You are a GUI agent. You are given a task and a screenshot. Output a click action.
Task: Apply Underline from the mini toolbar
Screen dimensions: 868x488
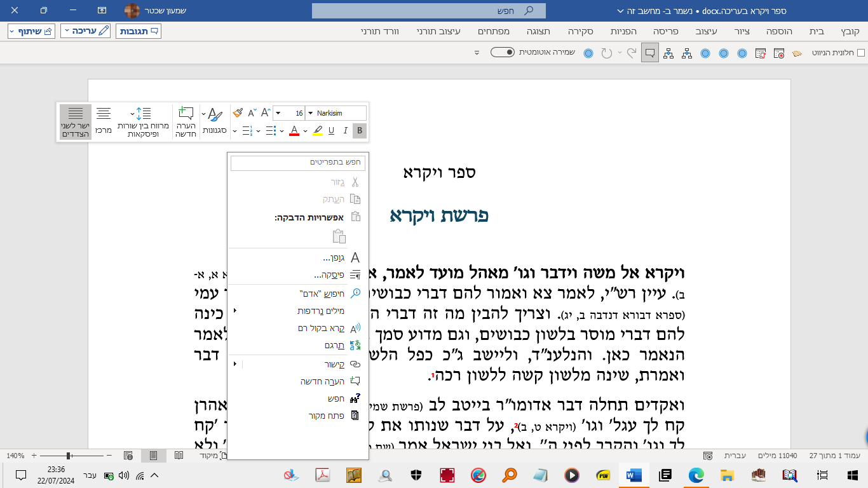(331, 131)
